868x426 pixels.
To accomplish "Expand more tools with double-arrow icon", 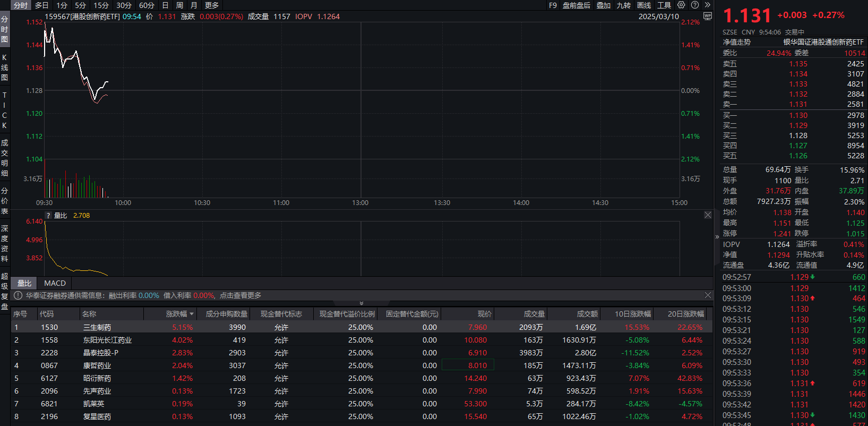I will tap(707, 5).
